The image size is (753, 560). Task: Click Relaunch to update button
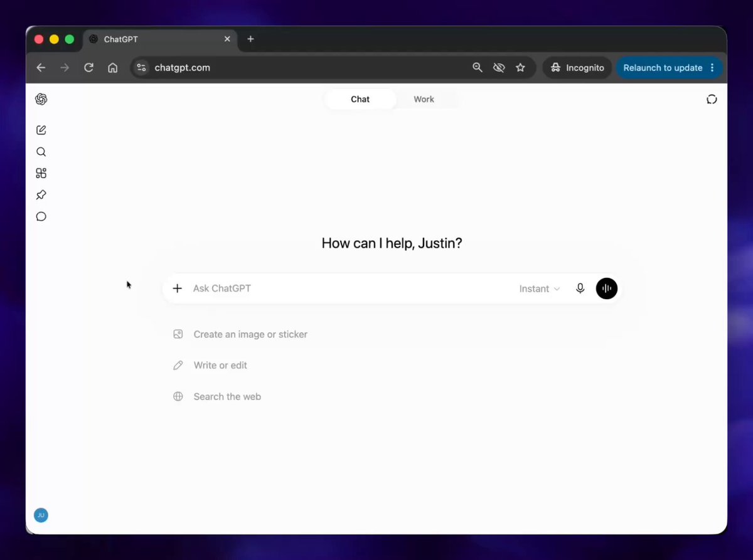[x=663, y=68]
